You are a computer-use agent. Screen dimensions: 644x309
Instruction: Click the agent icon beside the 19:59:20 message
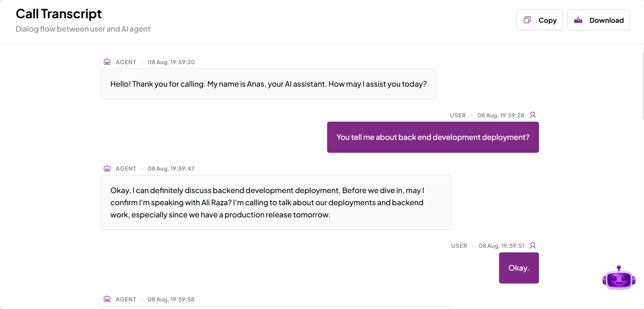[x=107, y=62]
